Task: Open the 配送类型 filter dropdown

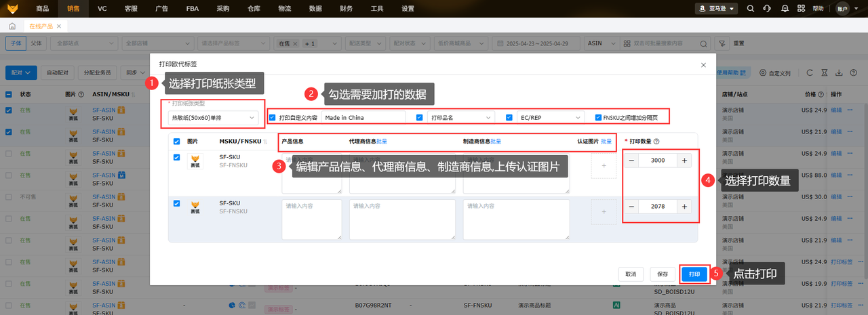Action: pos(365,43)
